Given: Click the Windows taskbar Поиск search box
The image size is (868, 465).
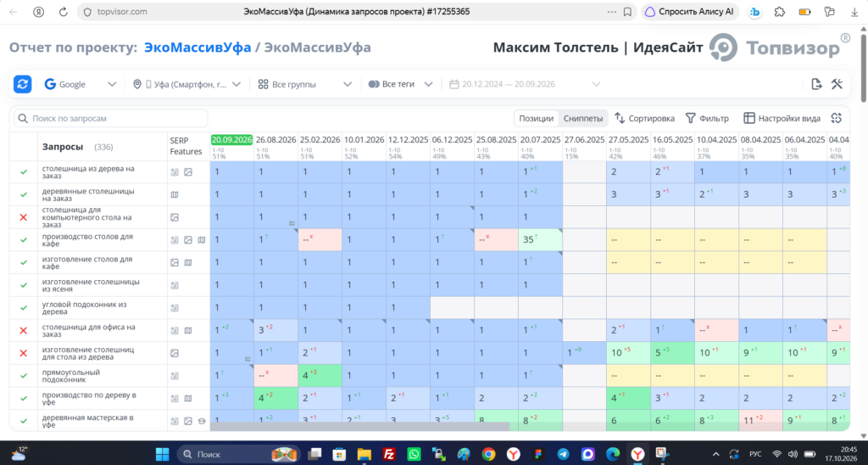Looking at the screenshot, I should tap(238, 454).
